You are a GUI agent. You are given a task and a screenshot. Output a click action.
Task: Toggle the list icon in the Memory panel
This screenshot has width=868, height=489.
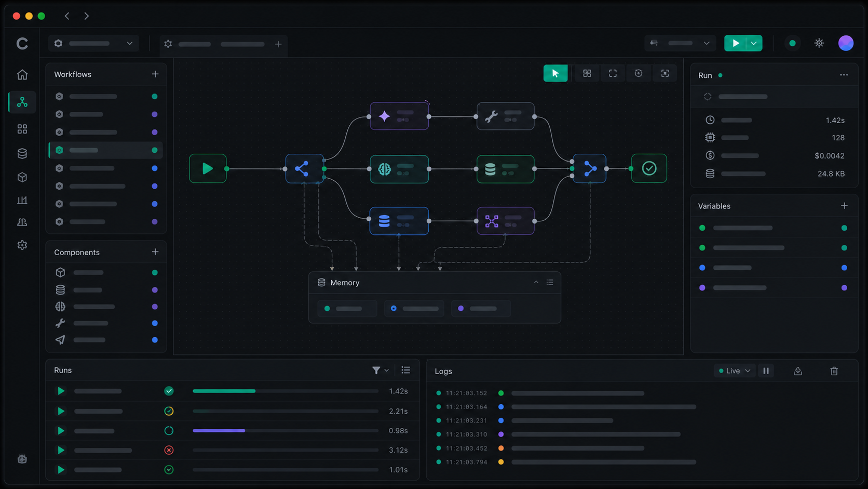550,282
